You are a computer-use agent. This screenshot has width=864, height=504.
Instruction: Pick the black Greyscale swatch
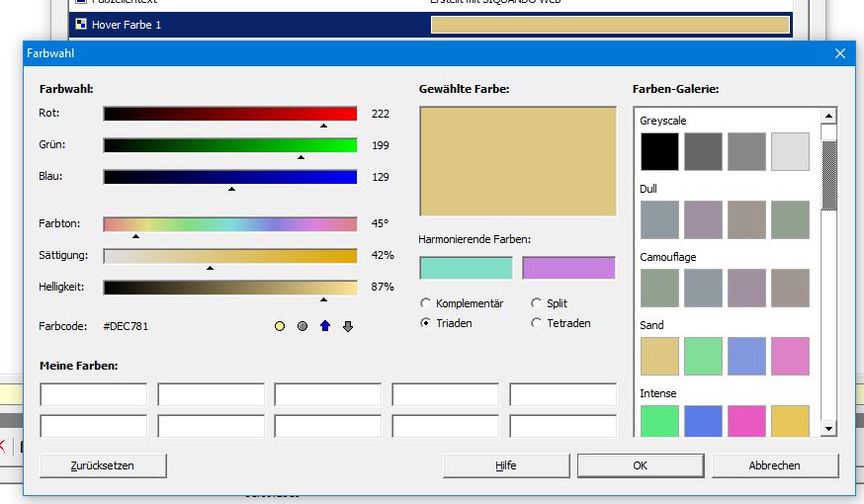pos(659,152)
